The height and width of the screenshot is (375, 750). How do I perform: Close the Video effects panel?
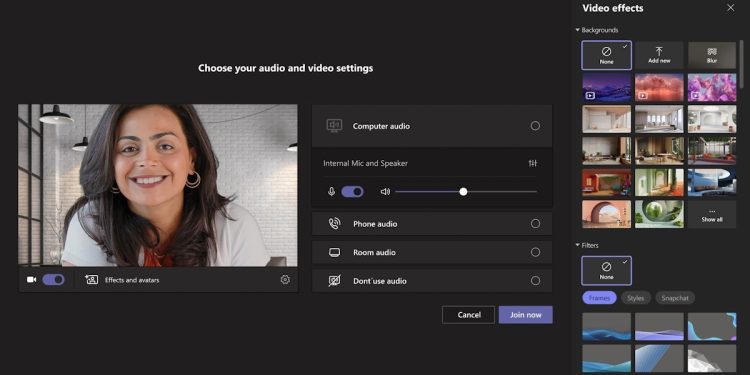click(x=730, y=8)
